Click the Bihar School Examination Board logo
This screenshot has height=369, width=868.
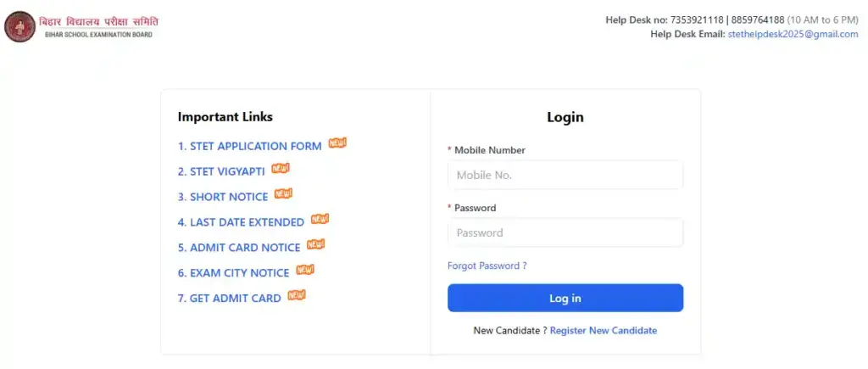20,27
